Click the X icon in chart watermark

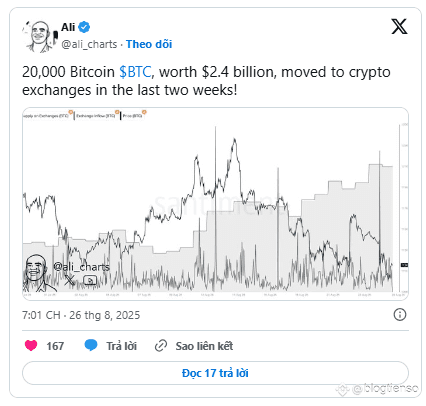[69, 280]
